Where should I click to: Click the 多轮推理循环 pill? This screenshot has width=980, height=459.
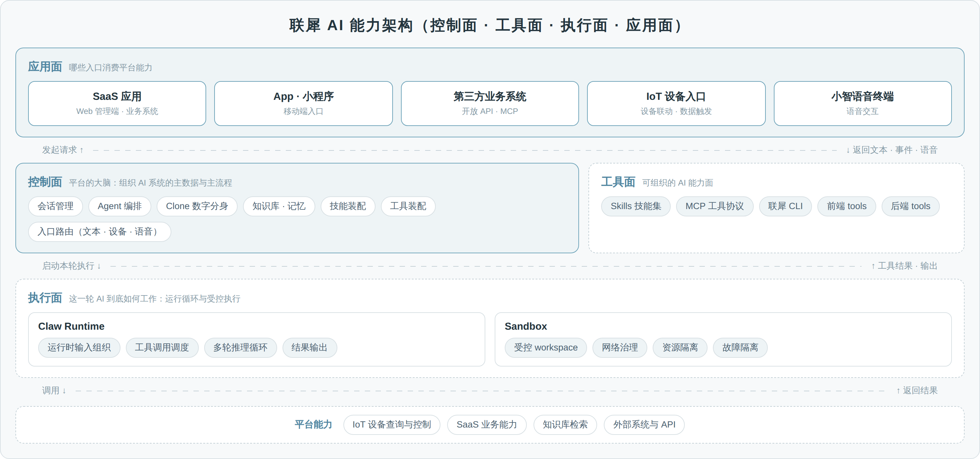pos(240,347)
